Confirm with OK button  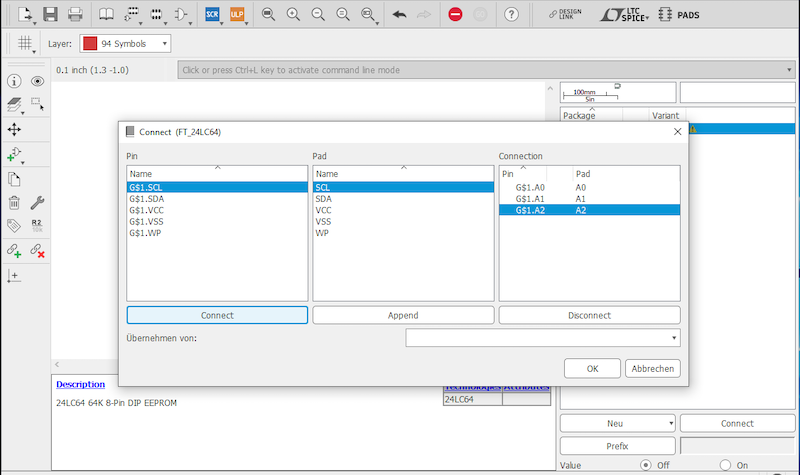pos(592,368)
